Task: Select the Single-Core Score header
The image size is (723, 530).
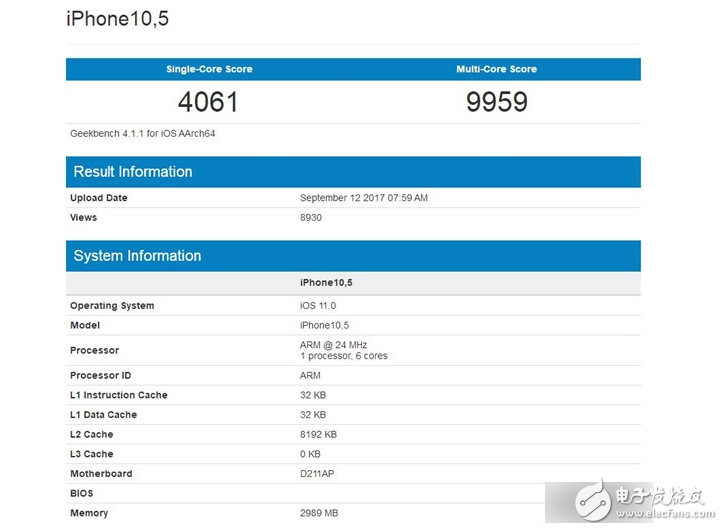Action: click(209, 69)
